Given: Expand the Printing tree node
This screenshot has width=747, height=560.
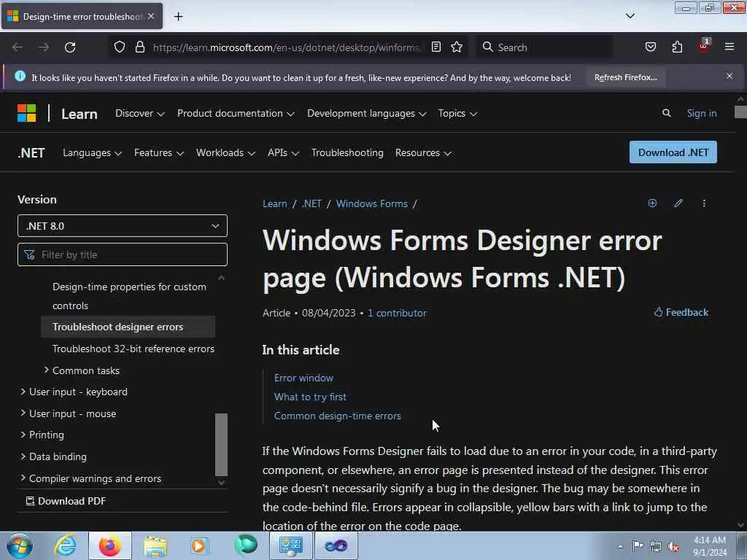Looking at the screenshot, I should [x=23, y=435].
